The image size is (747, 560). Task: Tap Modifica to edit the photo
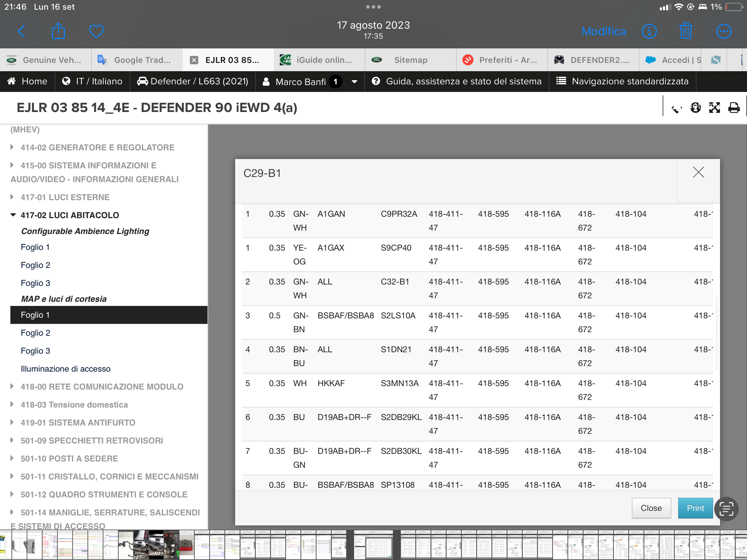603,31
